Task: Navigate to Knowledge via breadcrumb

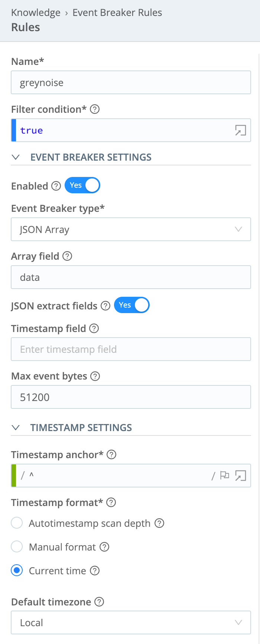Action: (x=36, y=12)
